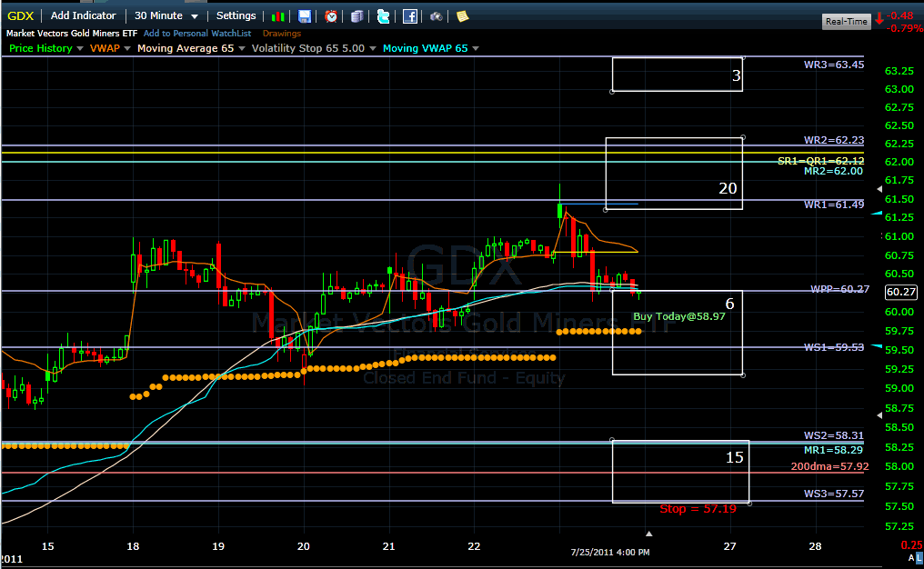Viewport: 924px width, 569px height.
Task: Share the chart via Facebook icon
Action: coord(410,16)
